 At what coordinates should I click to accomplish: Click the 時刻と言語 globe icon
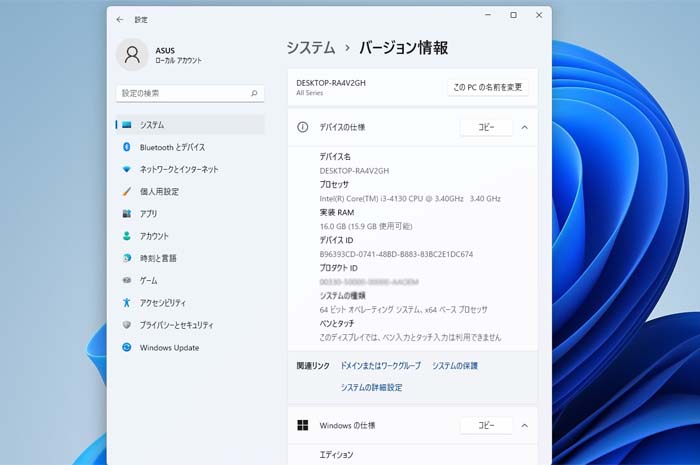(x=127, y=258)
